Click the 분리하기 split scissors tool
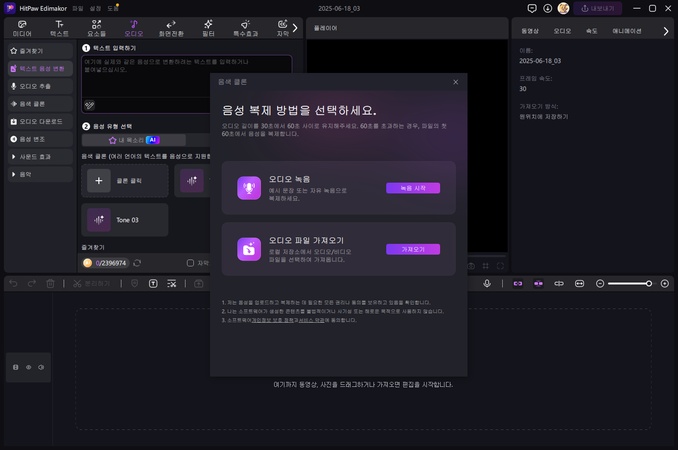The image size is (678, 450). (91, 284)
